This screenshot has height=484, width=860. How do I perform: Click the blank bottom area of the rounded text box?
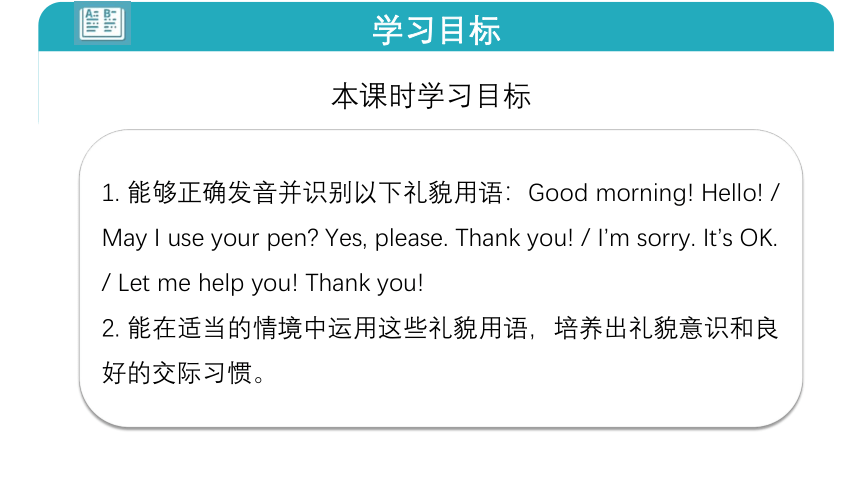(441, 406)
